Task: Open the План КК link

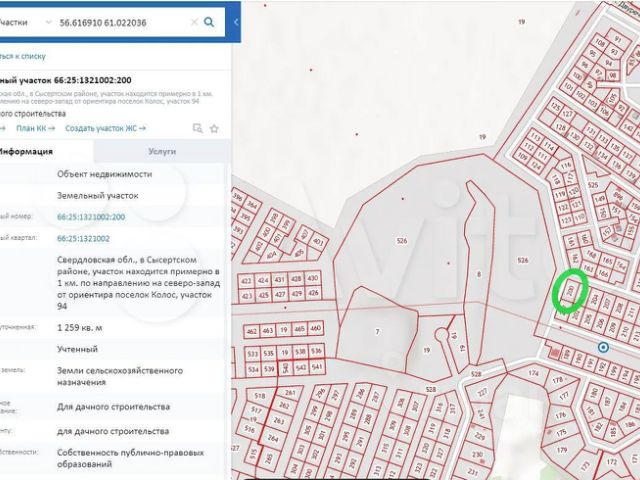Action: pos(36,128)
